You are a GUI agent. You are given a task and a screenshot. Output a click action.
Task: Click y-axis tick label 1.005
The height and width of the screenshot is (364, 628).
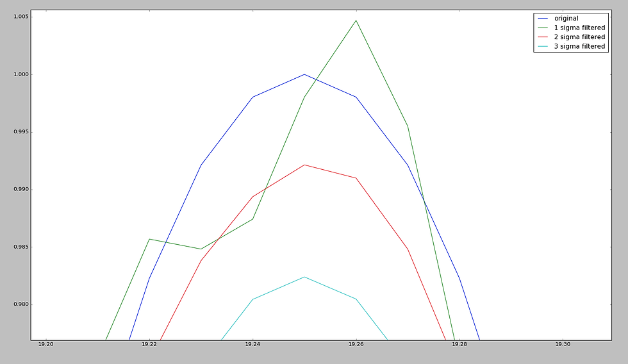point(21,17)
